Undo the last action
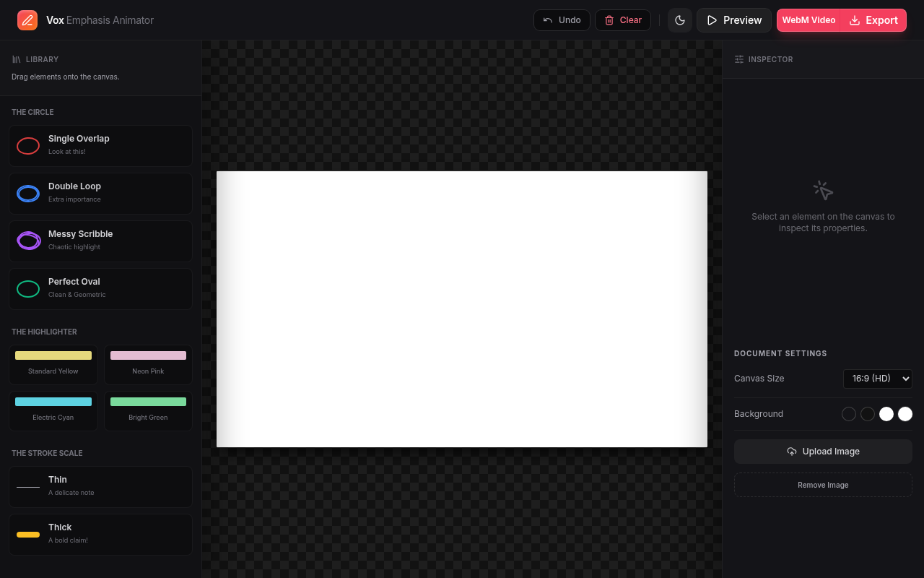The image size is (924, 578). [x=562, y=20]
